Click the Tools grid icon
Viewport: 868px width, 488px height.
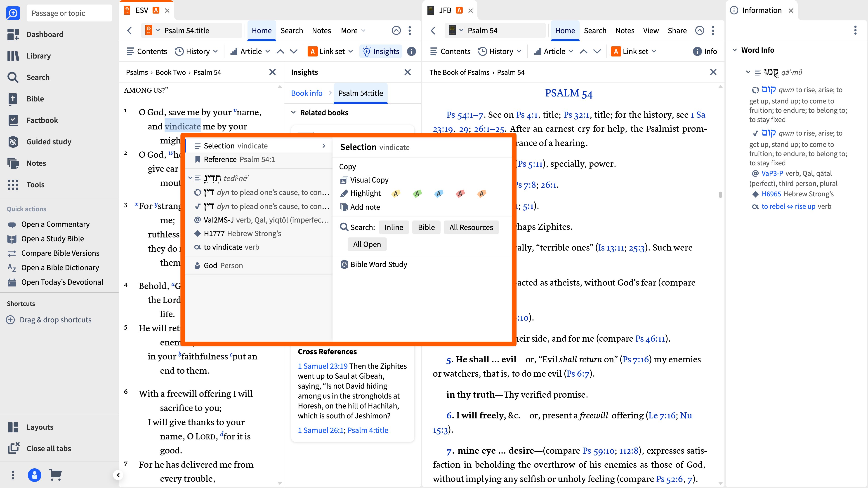point(13,185)
